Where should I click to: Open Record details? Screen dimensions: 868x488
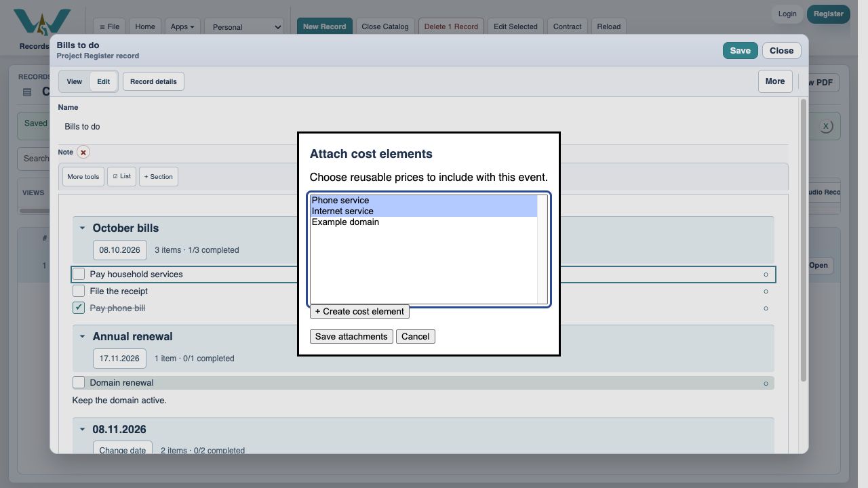tap(153, 81)
